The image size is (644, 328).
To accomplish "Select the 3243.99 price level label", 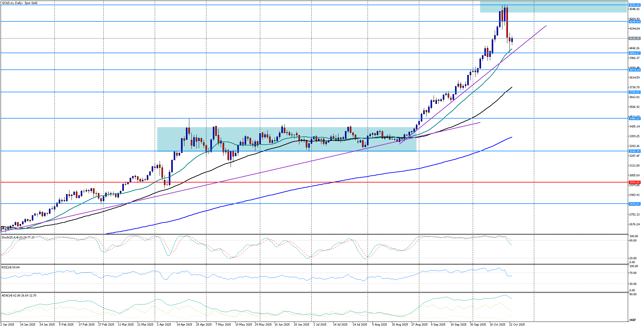I will (633, 151).
